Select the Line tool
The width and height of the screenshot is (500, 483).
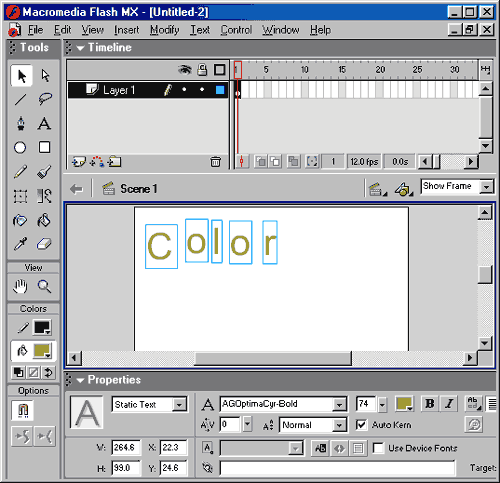click(x=21, y=99)
